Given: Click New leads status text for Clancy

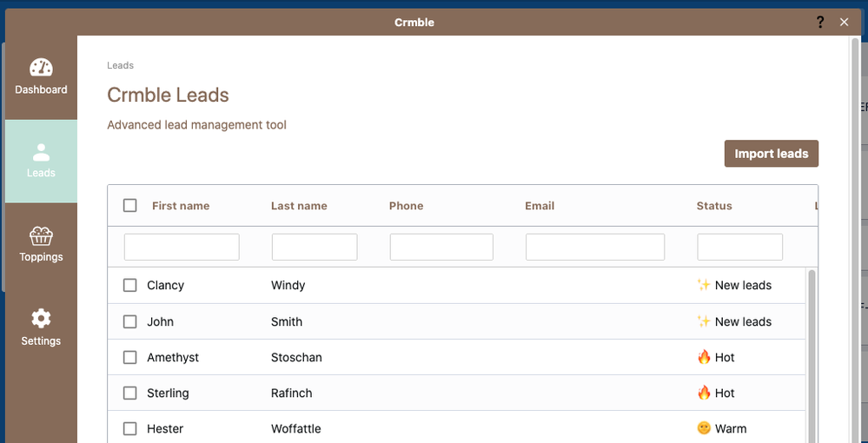Looking at the screenshot, I should (x=743, y=285).
